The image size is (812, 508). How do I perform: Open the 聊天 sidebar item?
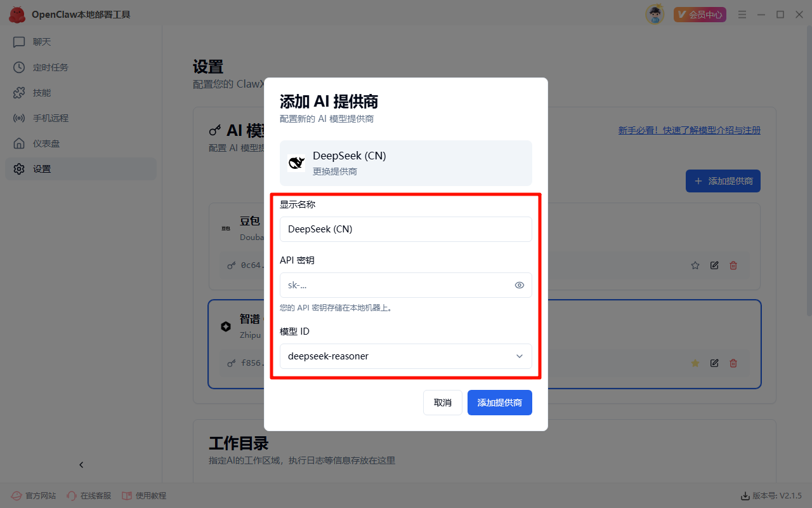click(42, 42)
